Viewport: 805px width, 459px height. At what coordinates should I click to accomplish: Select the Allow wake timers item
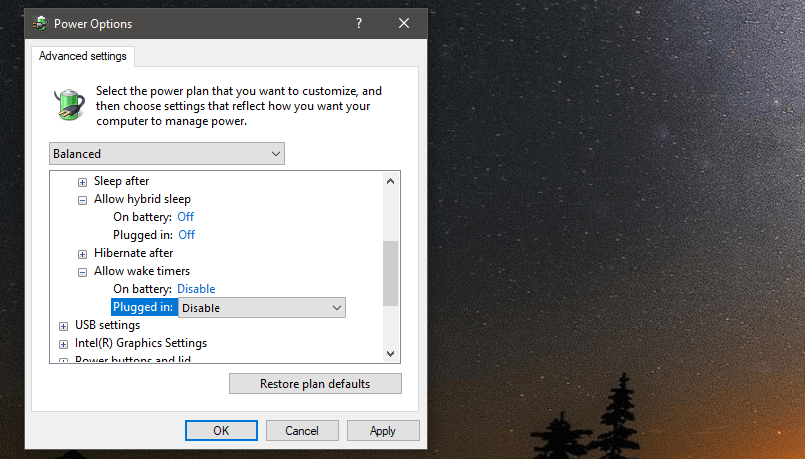pos(142,271)
